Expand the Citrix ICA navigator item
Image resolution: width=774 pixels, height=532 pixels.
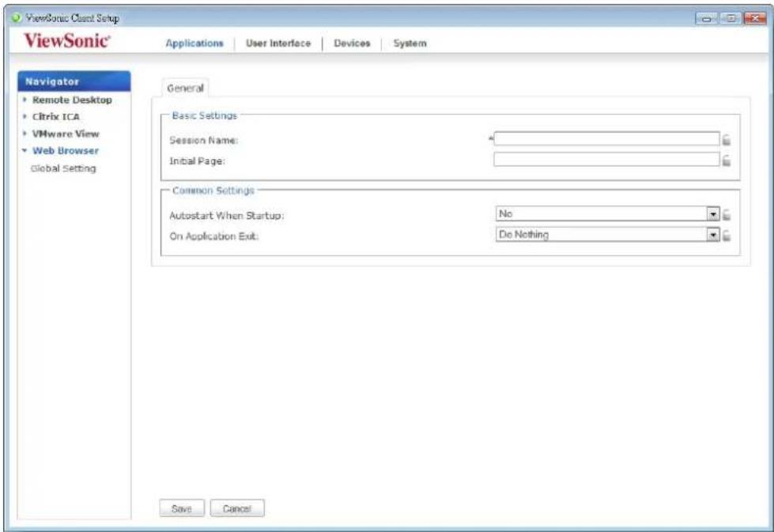pos(56,116)
